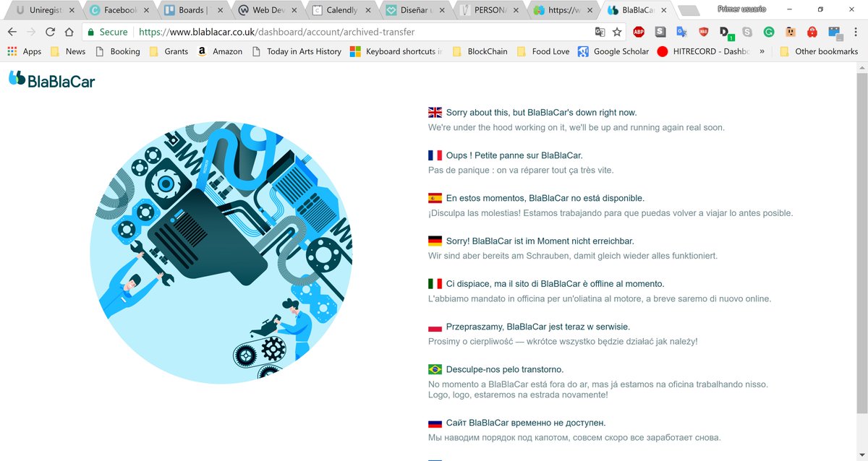Open the Google Scholar bookmark
The image size is (868, 461).
613,51
